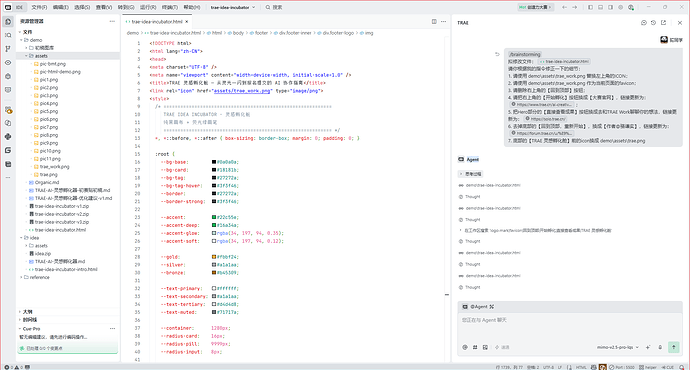Open trae-idea-incubator-intro.html file
The image size is (690, 370).
66,269
